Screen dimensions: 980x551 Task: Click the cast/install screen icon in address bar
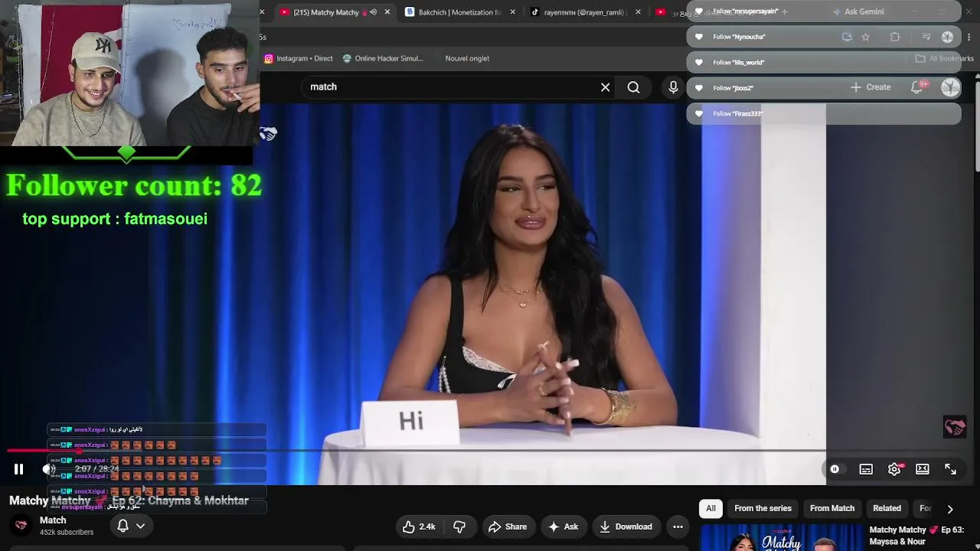pyautogui.click(x=847, y=37)
